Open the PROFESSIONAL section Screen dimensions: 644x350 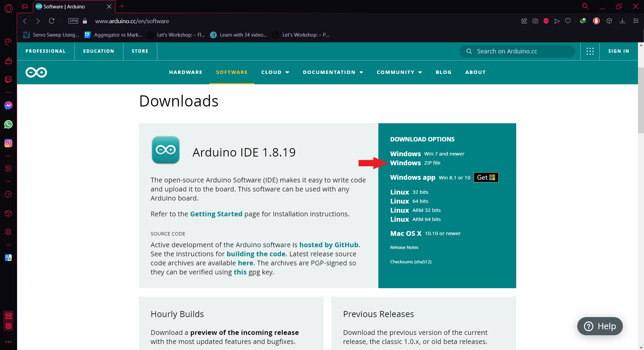point(46,51)
